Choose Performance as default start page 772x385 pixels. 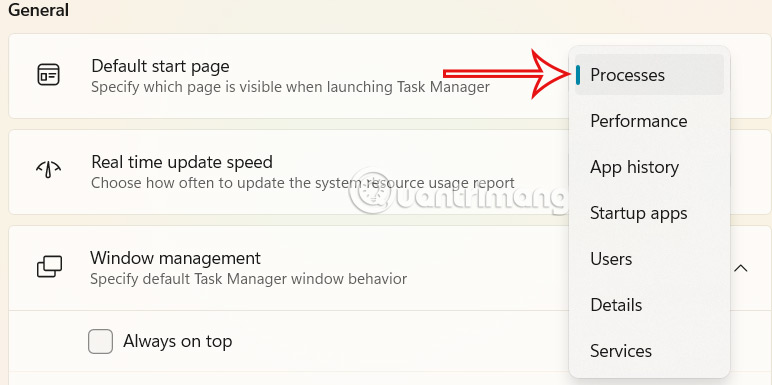[649, 121]
